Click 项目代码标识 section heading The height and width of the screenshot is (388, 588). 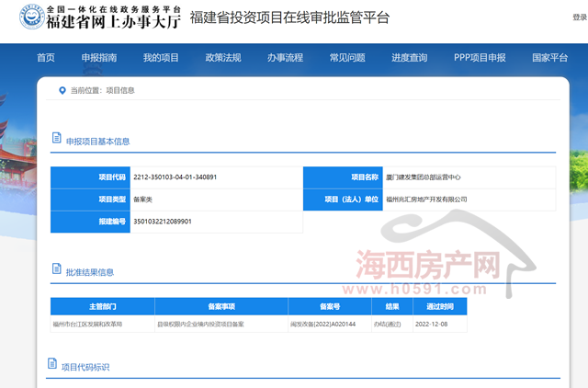pyautogui.click(x=85, y=367)
